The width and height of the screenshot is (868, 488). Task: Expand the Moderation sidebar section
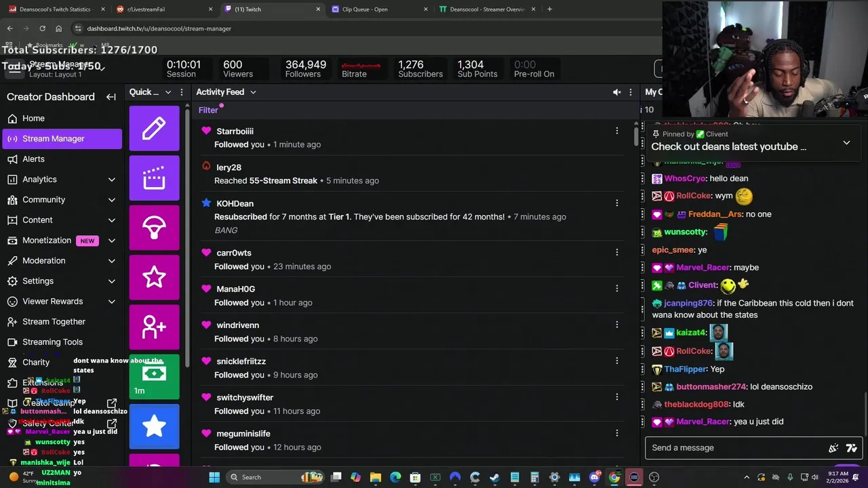pos(112,261)
